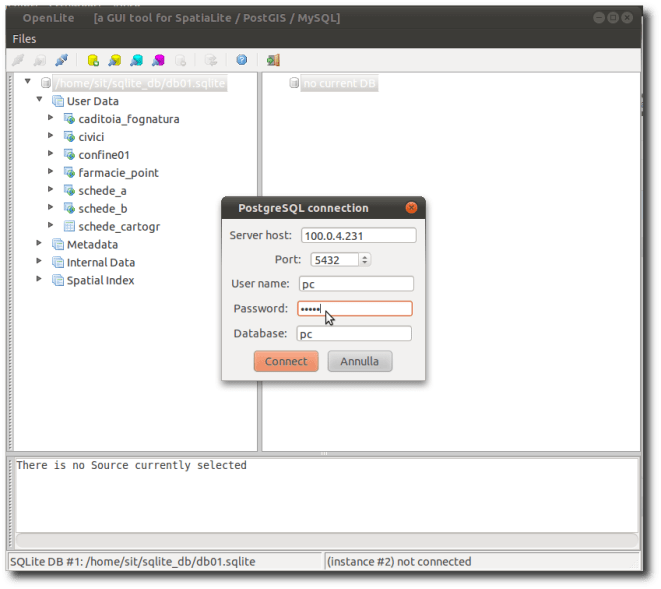Click the Exit door icon in toolbar
This screenshot has width=661, height=589.
273,60
